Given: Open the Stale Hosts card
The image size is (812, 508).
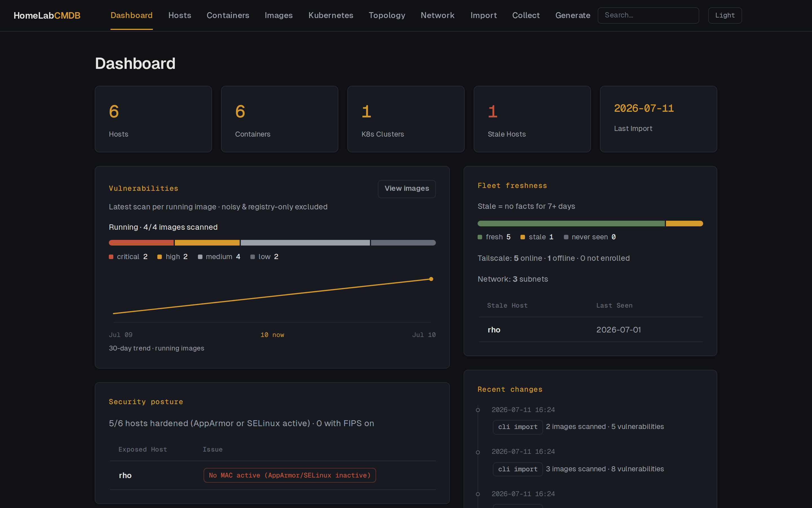Looking at the screenshot, I should tap(532, 119).
